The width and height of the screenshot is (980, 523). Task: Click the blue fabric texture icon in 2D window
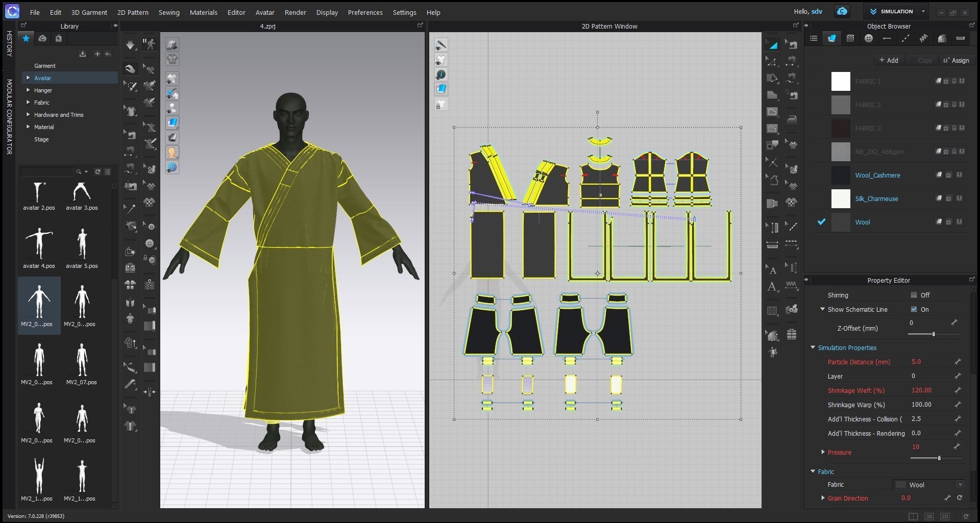[441, 89]
